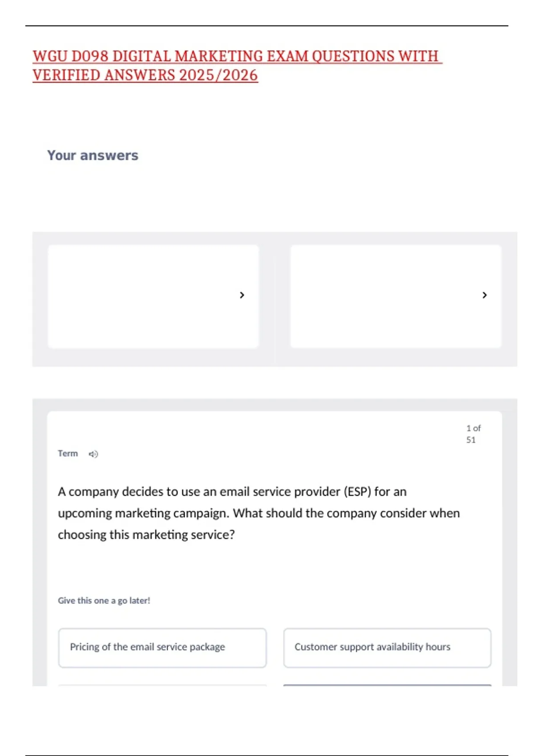Click the 'Term' label

coord(68,454)
